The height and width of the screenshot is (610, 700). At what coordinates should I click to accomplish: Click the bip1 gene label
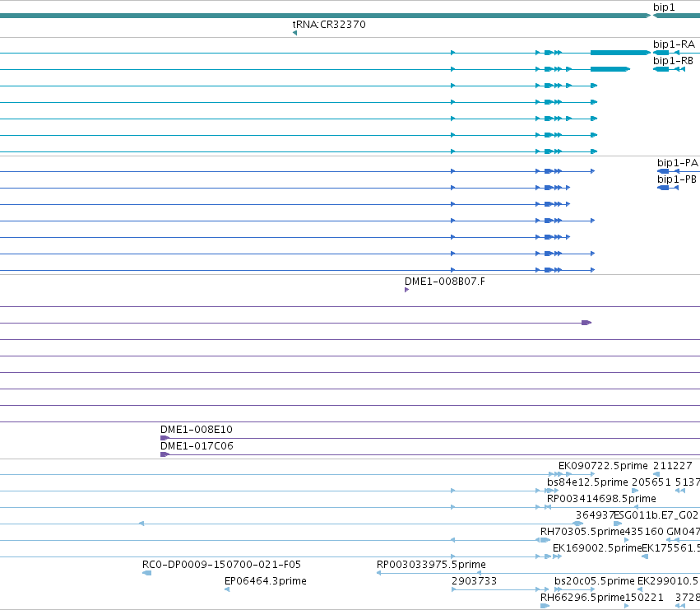(x=664, y=7)
